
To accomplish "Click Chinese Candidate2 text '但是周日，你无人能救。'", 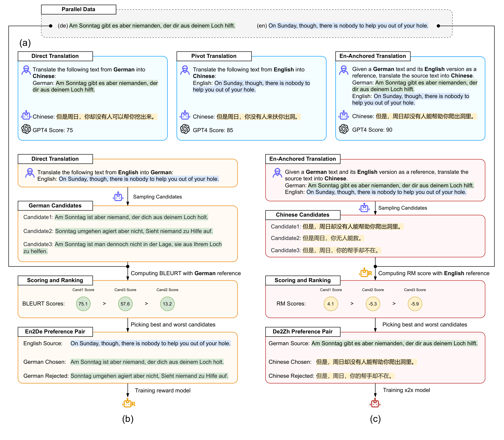I will pyautogui.click(x=333, y=238).
